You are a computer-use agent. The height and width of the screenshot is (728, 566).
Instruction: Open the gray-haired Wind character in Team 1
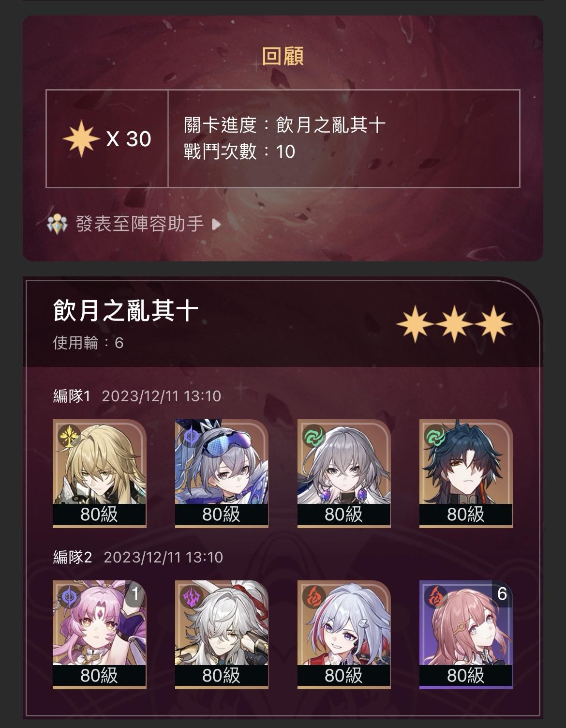[x=344, y=473]
